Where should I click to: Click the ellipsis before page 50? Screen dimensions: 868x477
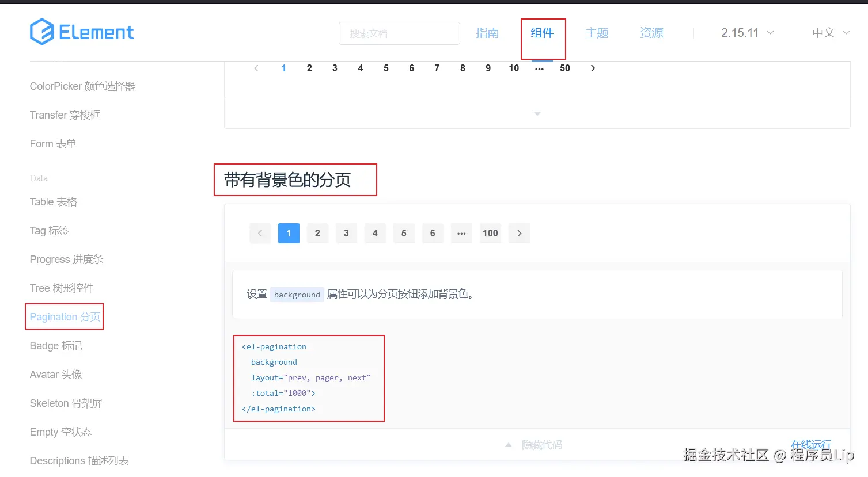click(x=539, y=68)
